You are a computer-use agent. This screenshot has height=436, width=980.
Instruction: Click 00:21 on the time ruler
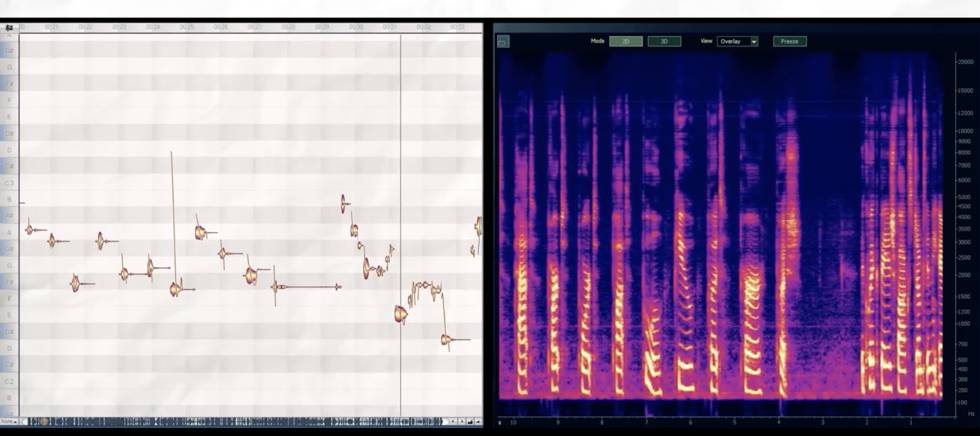point(51,27)
